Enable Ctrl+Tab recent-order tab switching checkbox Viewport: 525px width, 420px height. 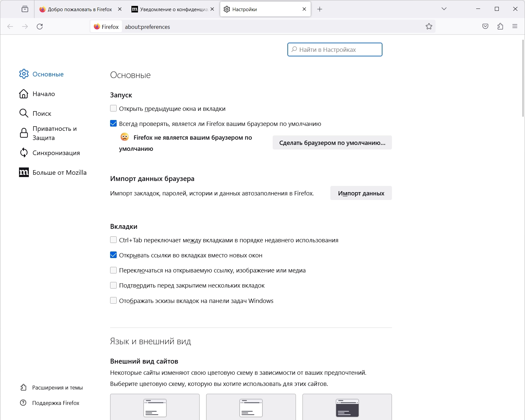point(113,240)
